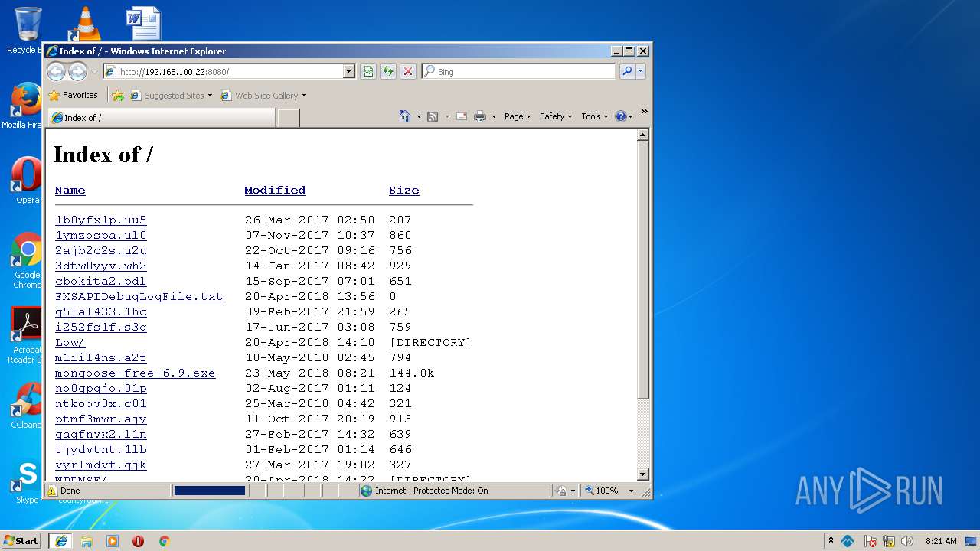Click Protected Mode status bar text
Viewport: 980px width, 551px height.
click(x=431, y=491)
